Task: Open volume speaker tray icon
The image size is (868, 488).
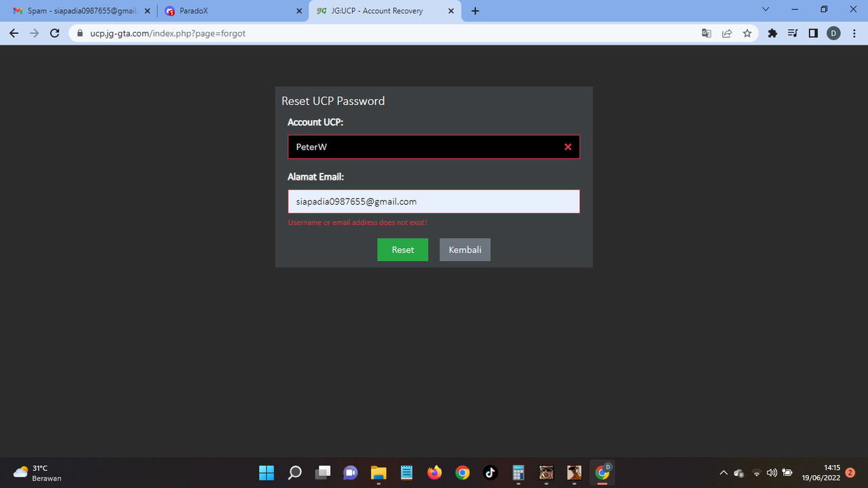Action: point(772,472)
